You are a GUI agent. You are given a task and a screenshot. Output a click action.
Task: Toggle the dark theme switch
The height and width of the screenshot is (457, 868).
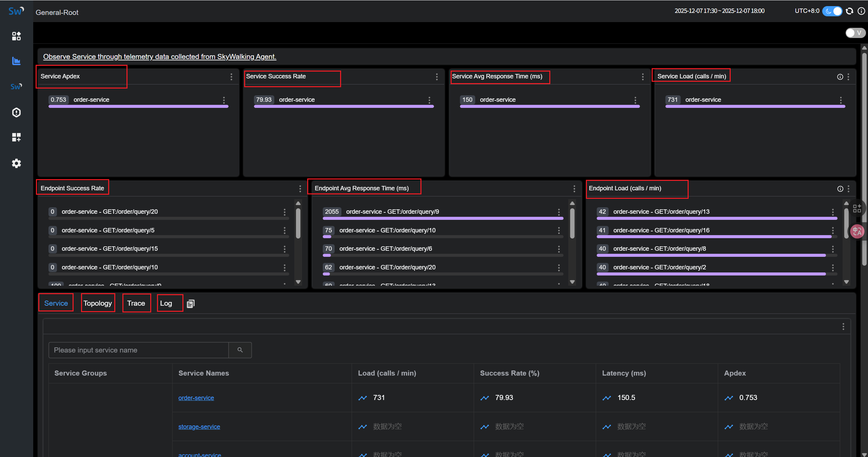point(832,11)
